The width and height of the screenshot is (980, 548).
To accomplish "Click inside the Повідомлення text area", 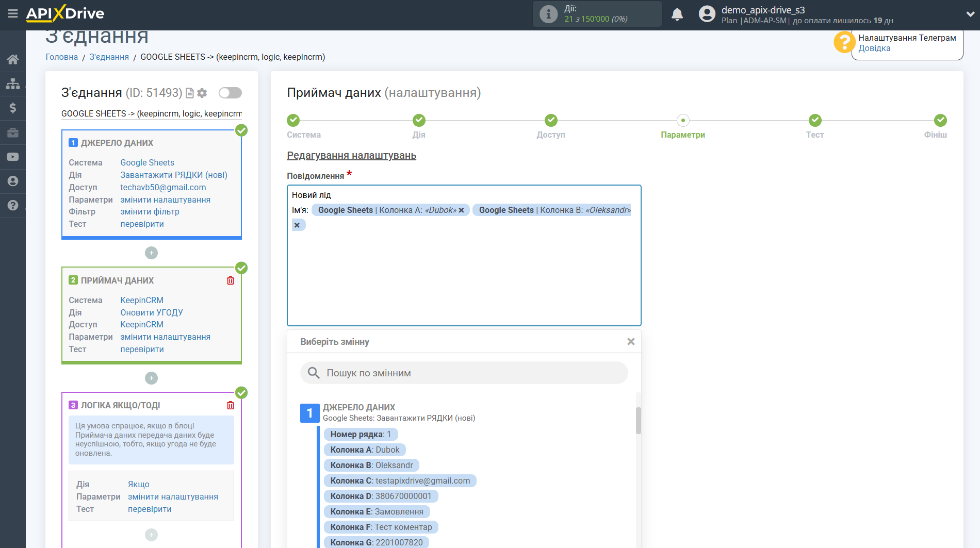I will (x=464, y=255).
